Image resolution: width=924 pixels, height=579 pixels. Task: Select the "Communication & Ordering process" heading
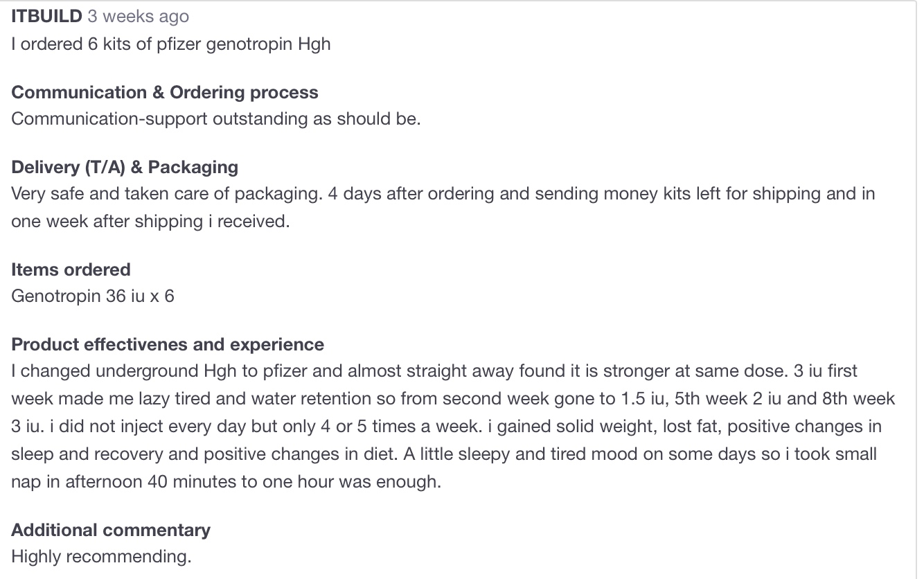[x=165, y=92]
